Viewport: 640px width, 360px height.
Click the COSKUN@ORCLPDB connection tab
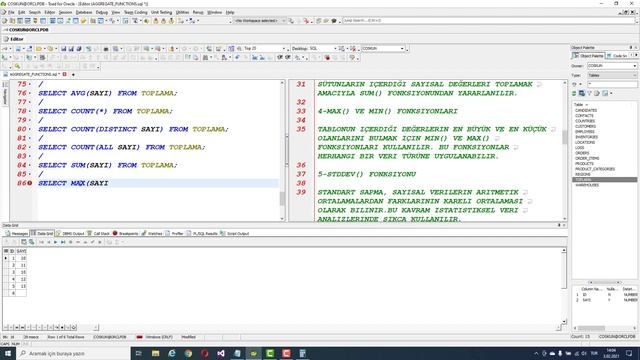click(x=26, y=30)
